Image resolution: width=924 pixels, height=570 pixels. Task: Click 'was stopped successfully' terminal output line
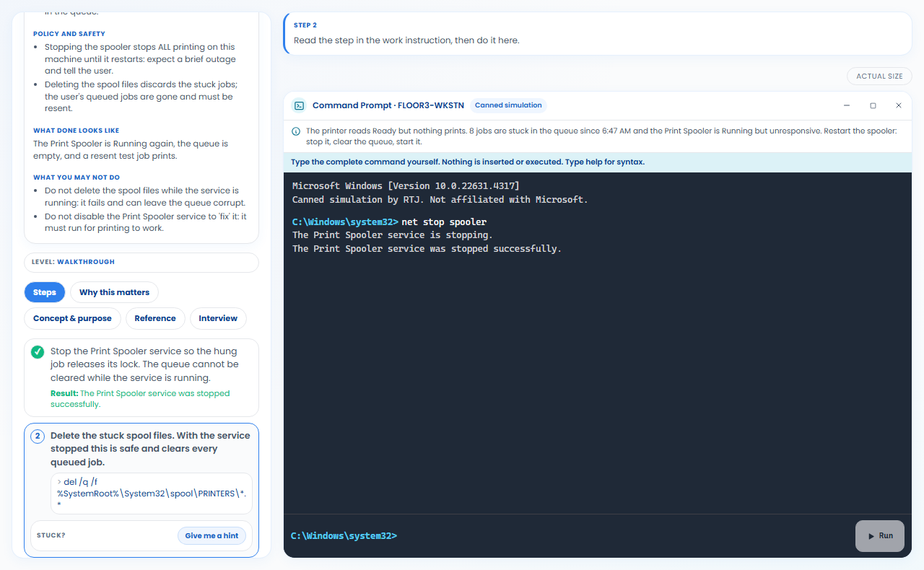point(427,249)
